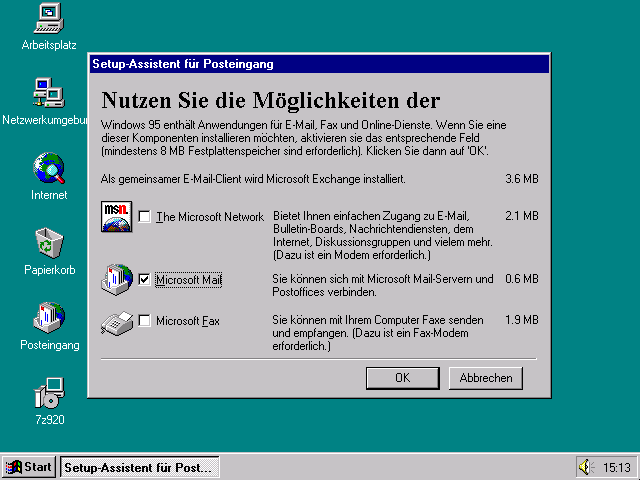Click the 'The Microsoft Network' label
Screen dimensions: 640x480
pos(210,217)
